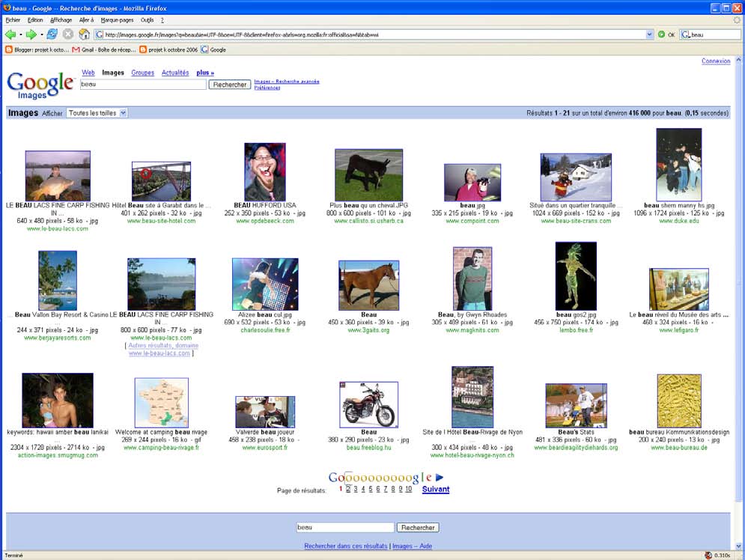Open the Hôtel Beau-Rivage de Nyon thumbnail
745x560 pixels.
coord(472,397)
